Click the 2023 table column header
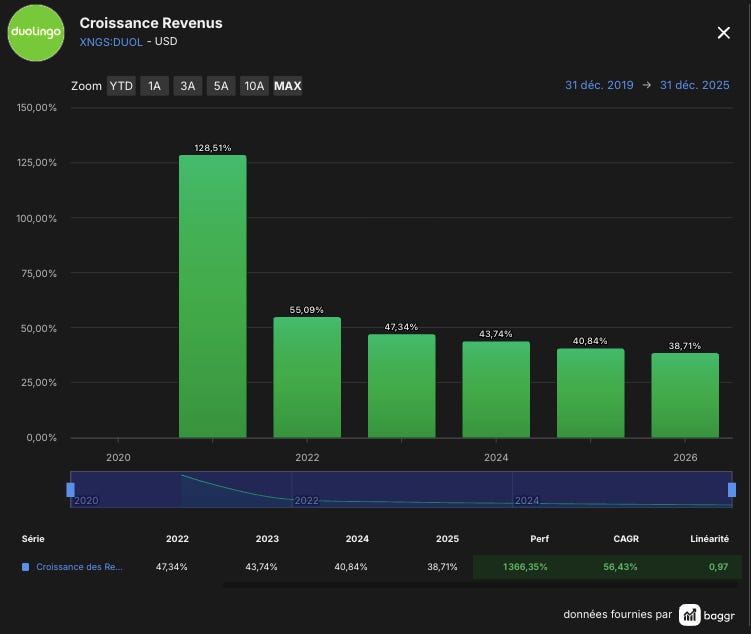This screenshot has width=751, height=634. click(x=267, y=539)
